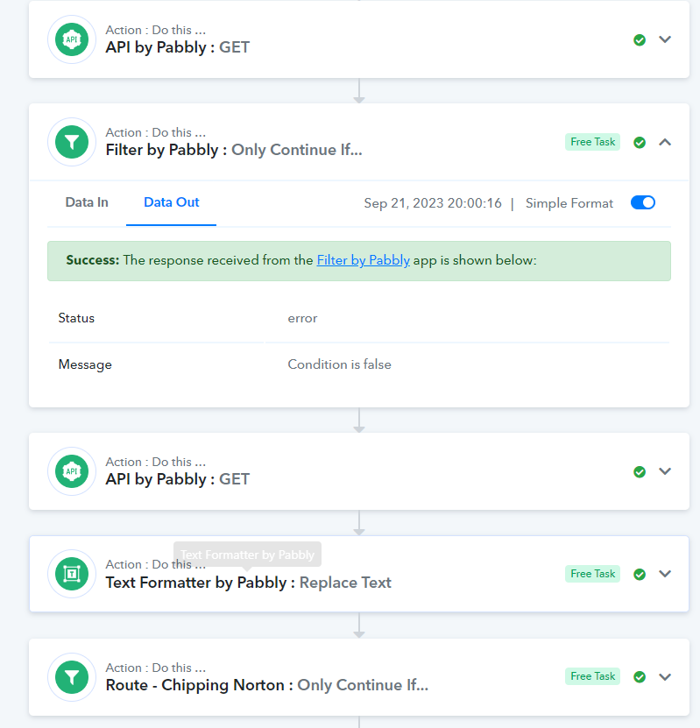Screen dimensions: 700x728
Task: Click the 'Success:' text in the green banner
Action: click(93, 260)
